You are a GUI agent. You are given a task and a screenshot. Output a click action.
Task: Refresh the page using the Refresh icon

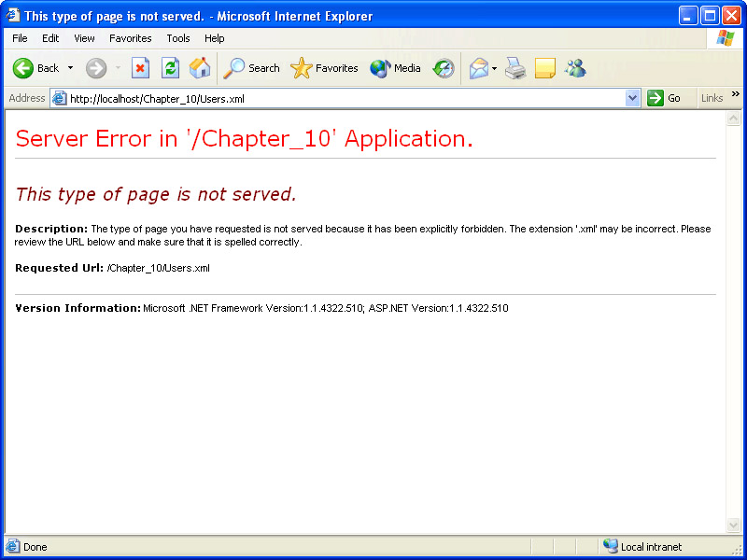(x=170, y=68)
